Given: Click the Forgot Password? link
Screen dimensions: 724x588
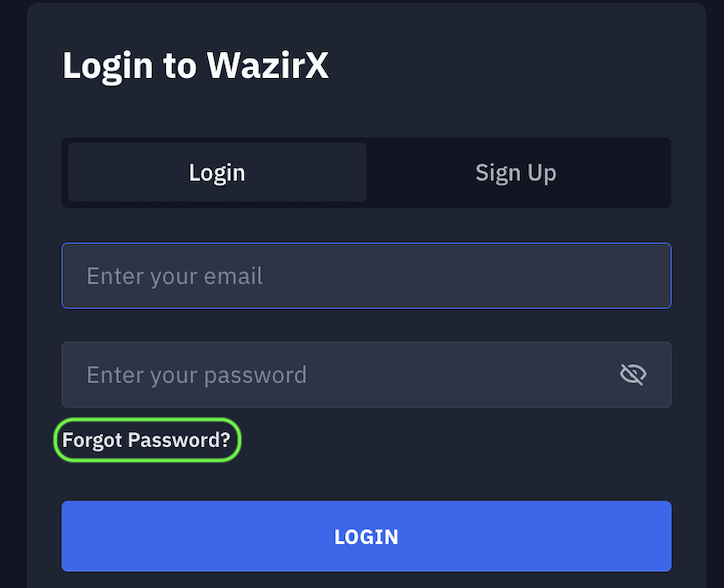Looking at the screenshot, I should coord(146,440).
